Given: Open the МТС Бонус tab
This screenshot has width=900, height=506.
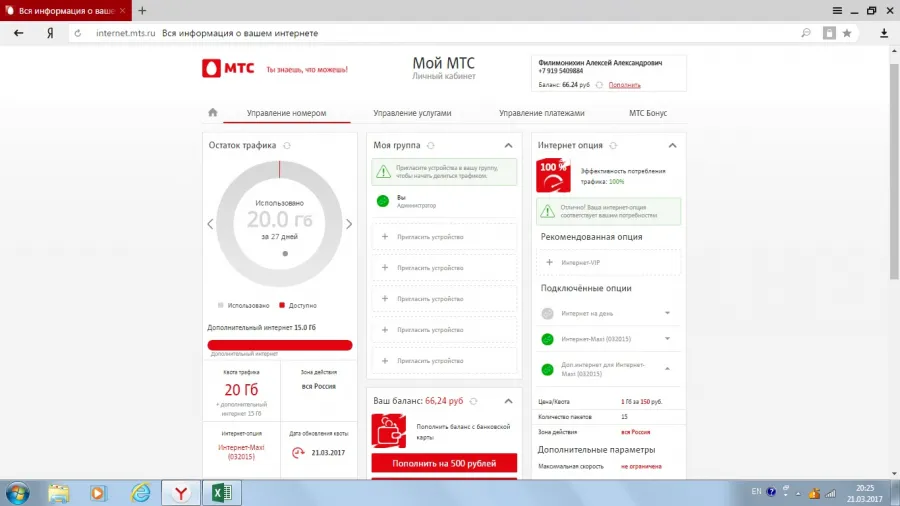Looking at the screenshot, I should (x=648, y=113).
